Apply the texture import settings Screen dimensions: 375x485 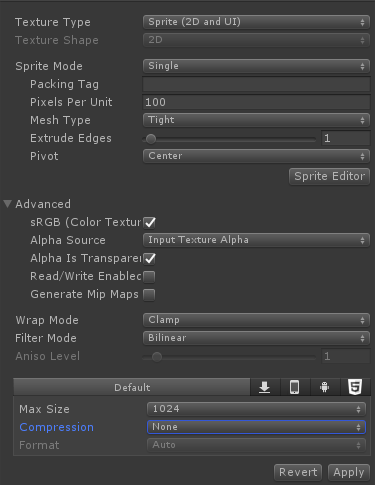point(349,472)
